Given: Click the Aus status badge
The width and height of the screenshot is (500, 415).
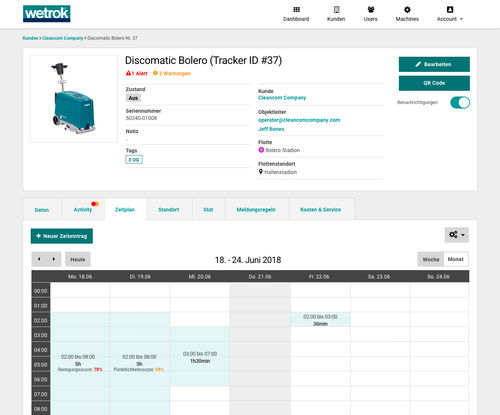Looking at the screenshot, I should point(133,98).
